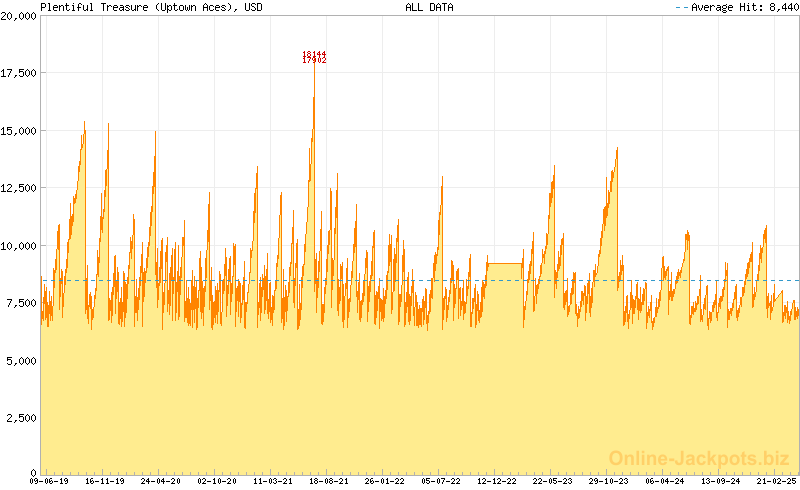
Task: Click the red 17902 peak value label
Action: 314,61
